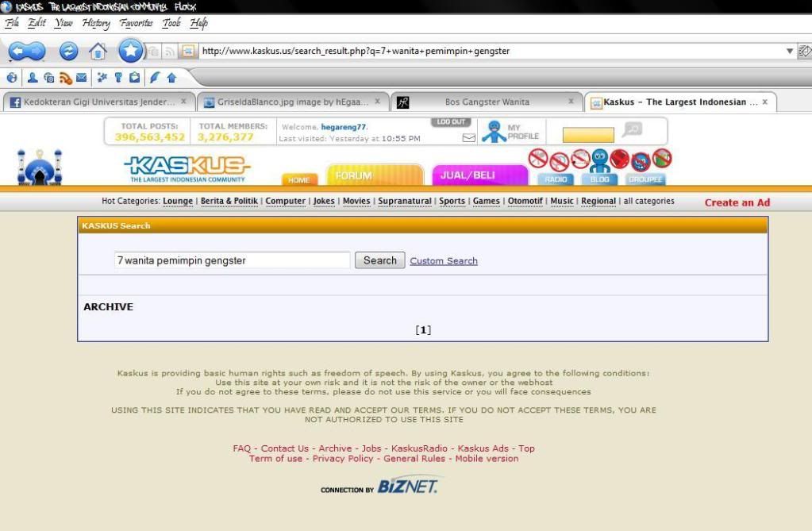Open the Help menu
The image size is (812, 531).
[198, 23]
